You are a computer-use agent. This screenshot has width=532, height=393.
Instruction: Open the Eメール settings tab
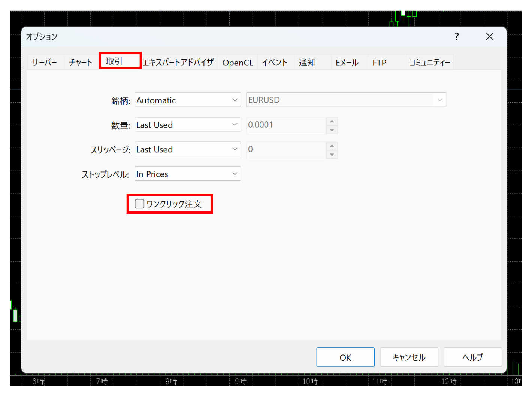pos(348,62)
